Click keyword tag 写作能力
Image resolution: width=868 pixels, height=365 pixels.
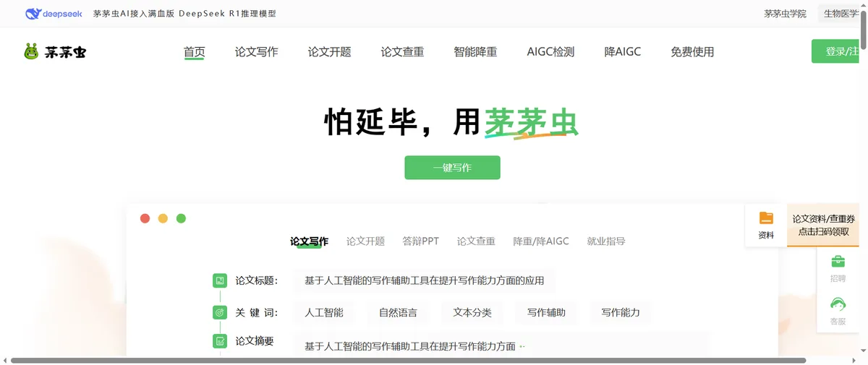[621, 313]
